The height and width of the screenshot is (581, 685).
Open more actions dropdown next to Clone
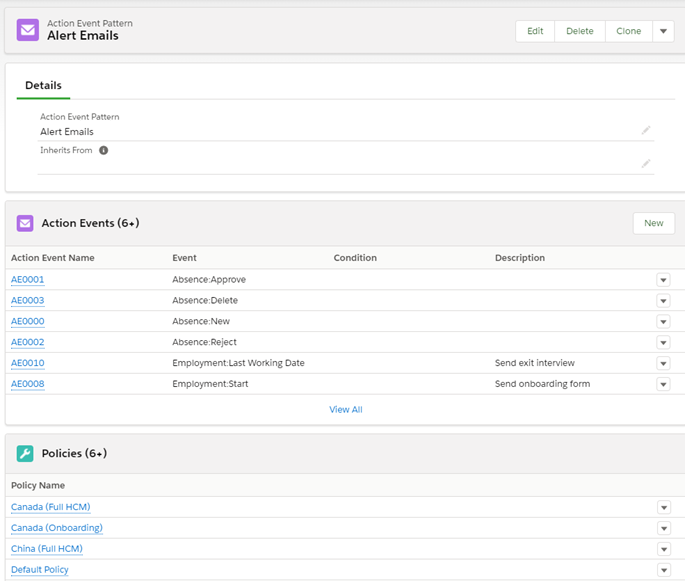664,31
